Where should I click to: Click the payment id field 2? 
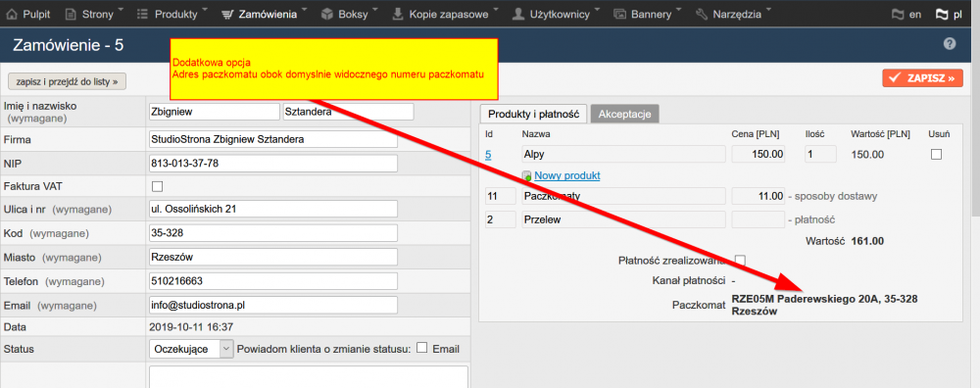[501, 219]
